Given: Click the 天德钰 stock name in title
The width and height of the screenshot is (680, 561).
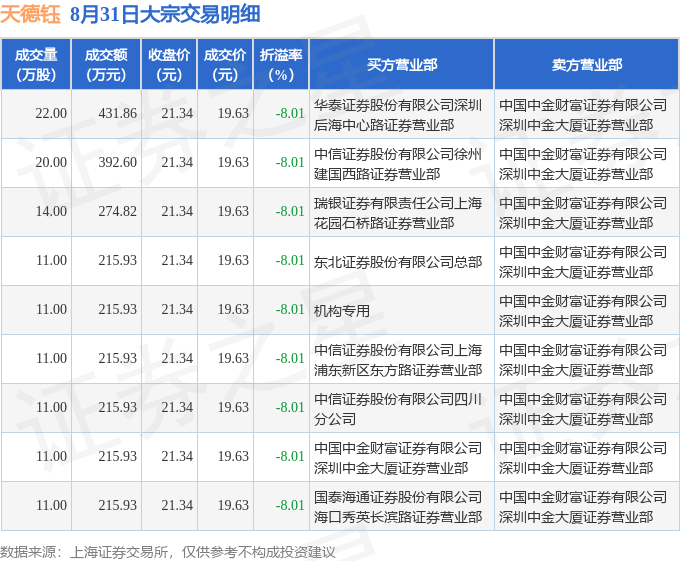Looking at the screenshot, I should pyautogui.click(x=30, y=14).
